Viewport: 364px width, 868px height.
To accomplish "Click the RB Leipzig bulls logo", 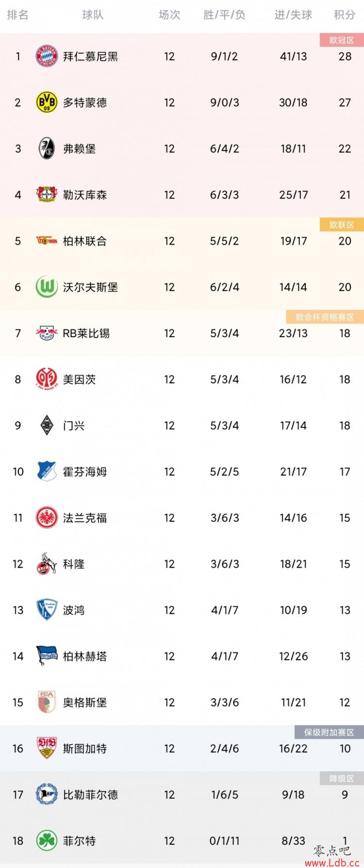I will [47, 333].
